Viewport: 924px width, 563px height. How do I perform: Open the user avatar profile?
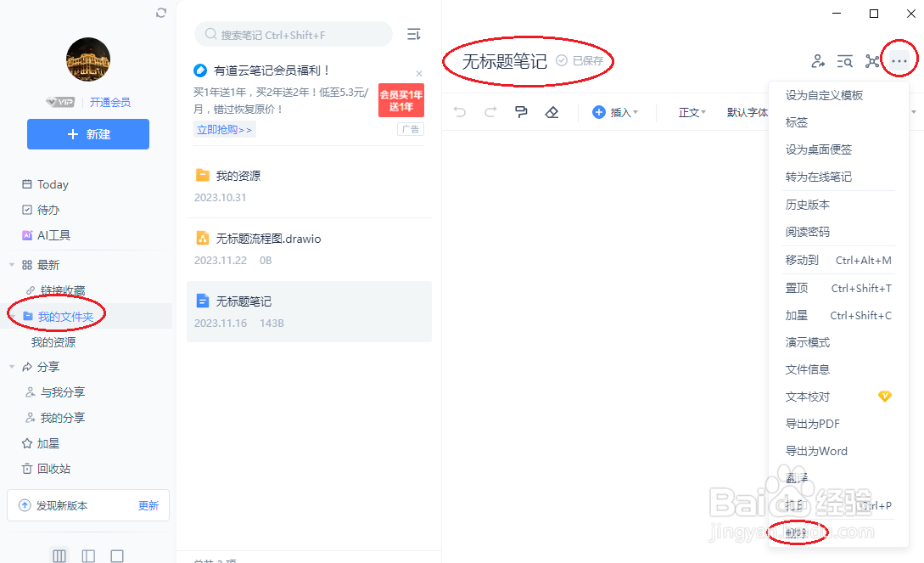[x=88, y=59]
